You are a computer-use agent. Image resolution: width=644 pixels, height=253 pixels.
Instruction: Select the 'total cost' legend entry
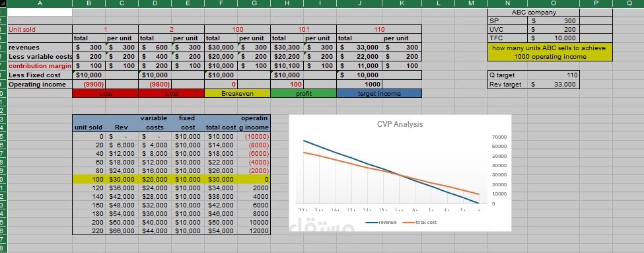click(x=419, y=222)
